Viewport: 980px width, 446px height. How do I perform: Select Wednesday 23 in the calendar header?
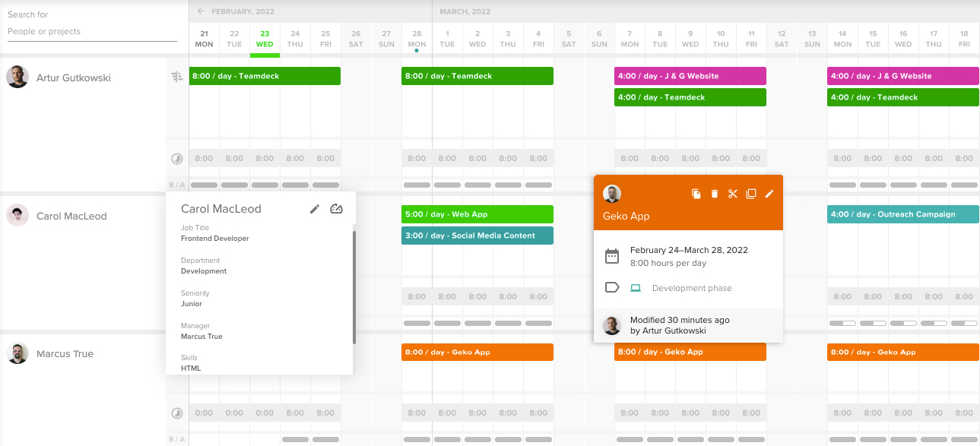pos(265,39)
